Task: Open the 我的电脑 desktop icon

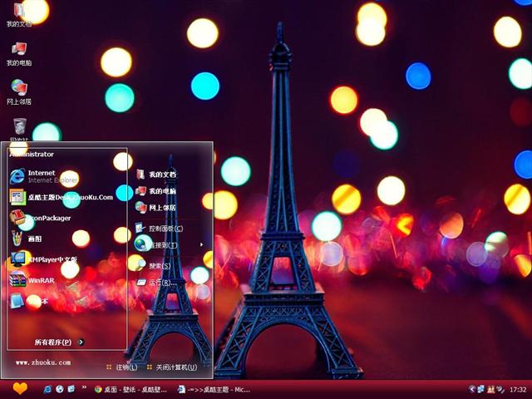Action: pyautogui.click(x=19, y=53)
